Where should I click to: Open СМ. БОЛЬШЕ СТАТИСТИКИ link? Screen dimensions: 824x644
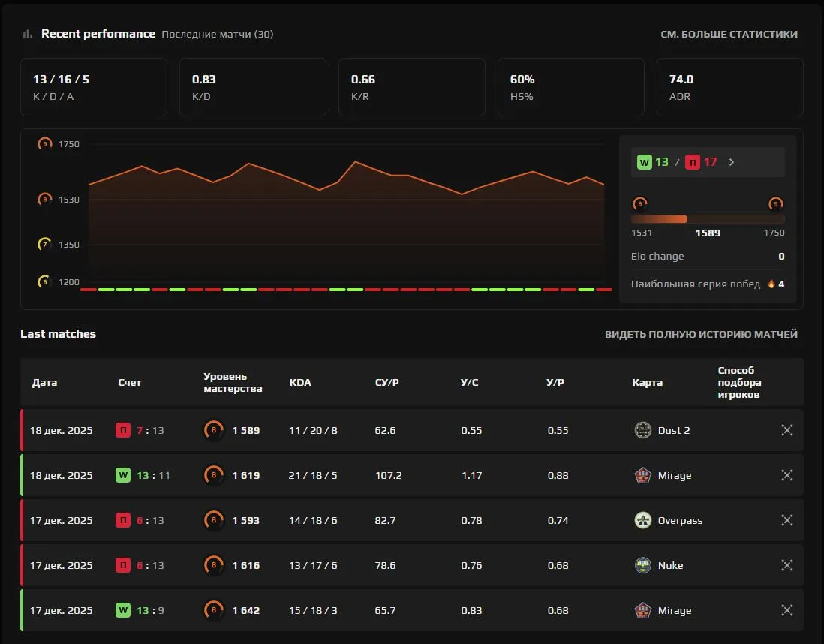729,35
